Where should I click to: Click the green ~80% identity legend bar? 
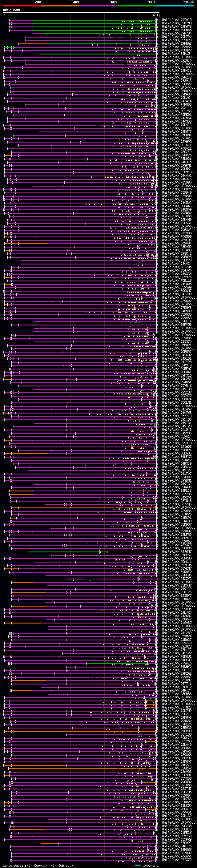click(137, 6)
